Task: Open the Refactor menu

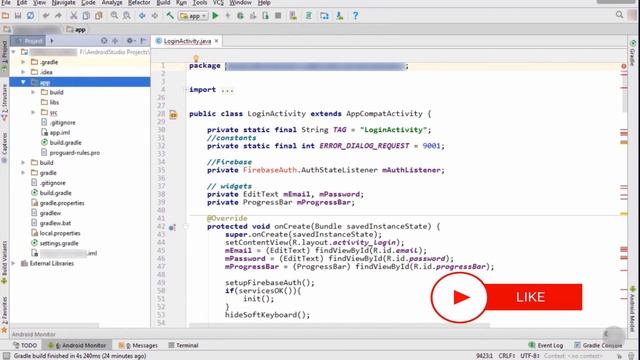Action: pyautogui.click(x=139, y=3)
